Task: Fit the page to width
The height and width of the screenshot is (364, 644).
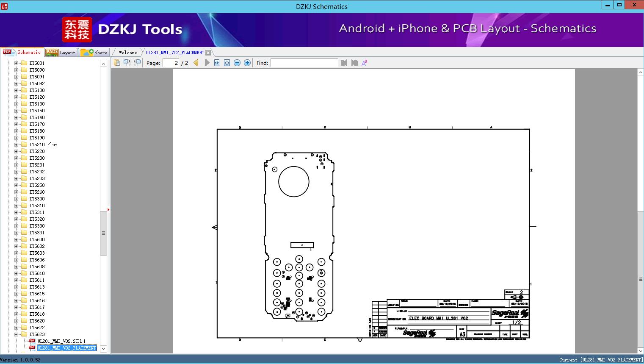Action: [217, 63]
